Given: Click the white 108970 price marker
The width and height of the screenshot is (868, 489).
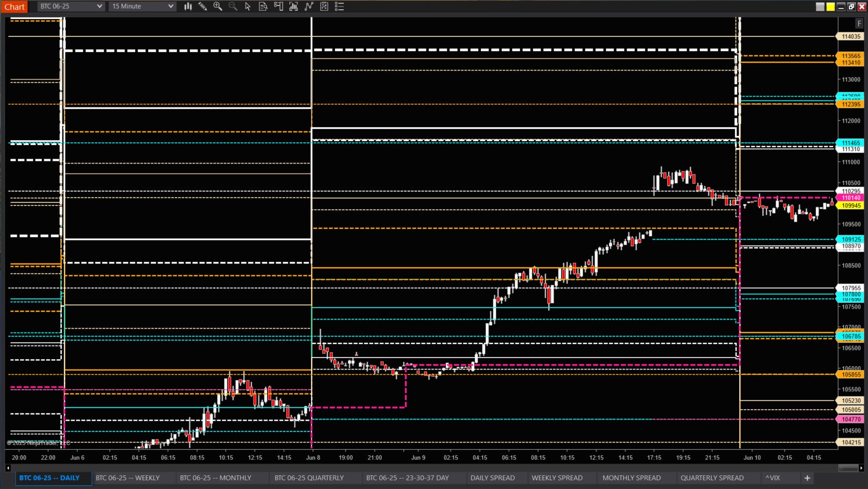Looking at the screenshot, I should pyautogui.click(x=851, y=246).
